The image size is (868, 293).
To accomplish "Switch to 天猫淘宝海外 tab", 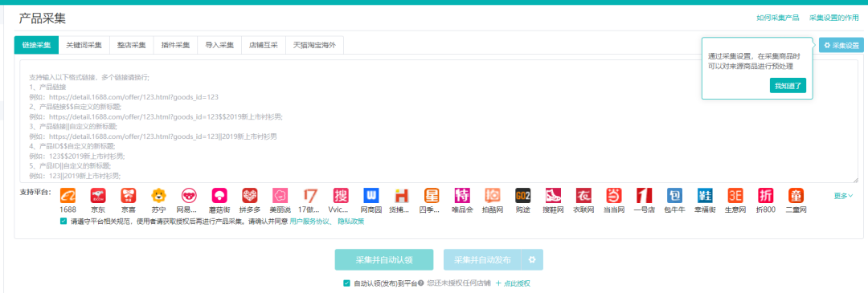I will (315, 45).
